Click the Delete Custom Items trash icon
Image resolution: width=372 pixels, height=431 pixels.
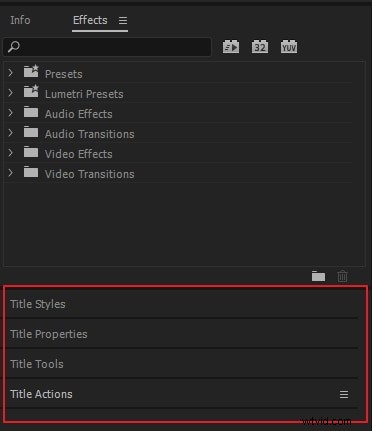[x=342, y=276]
